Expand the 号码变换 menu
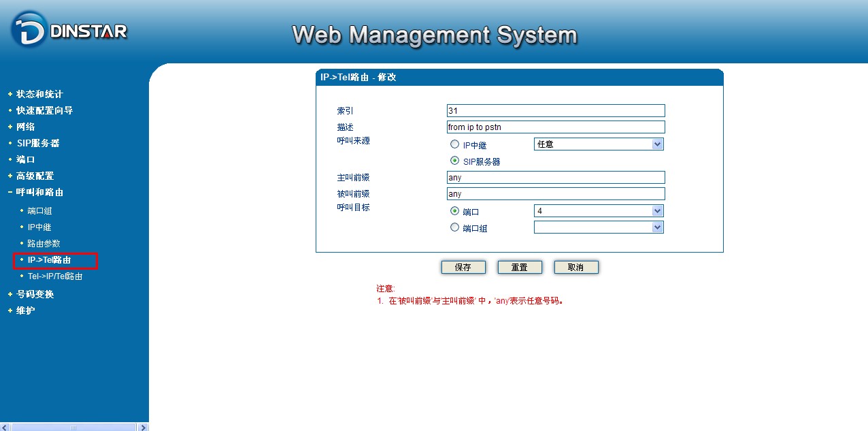 click(x=35, y=294)
